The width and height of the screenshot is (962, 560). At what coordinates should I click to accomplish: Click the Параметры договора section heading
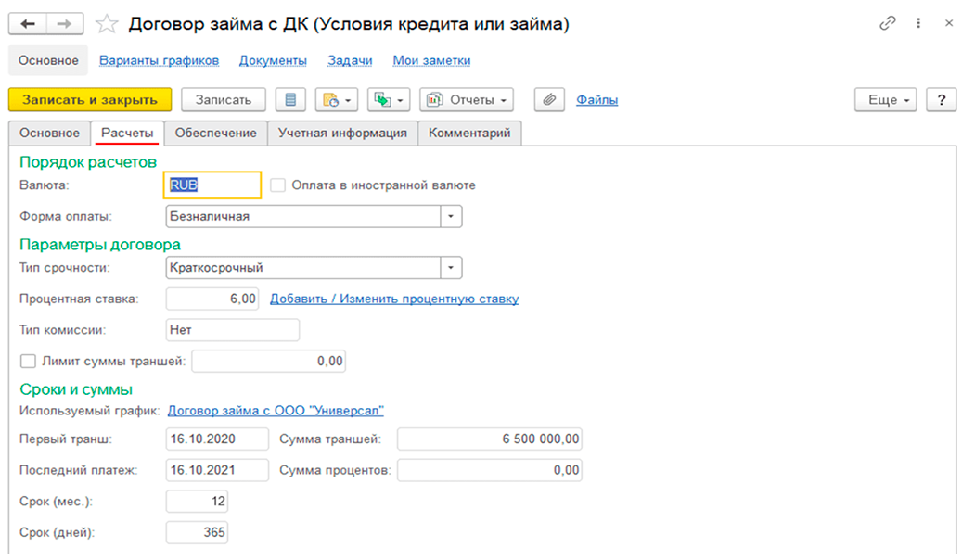[100, 245]
